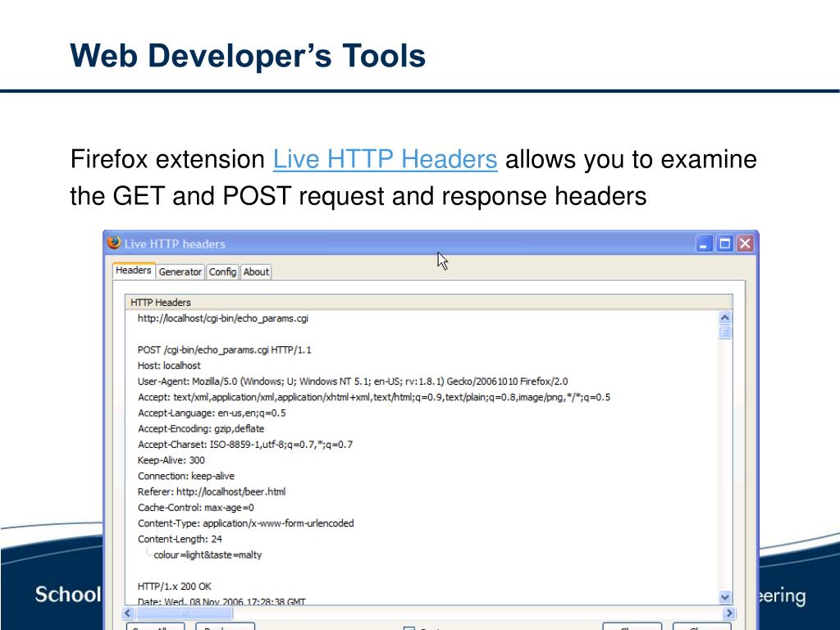Screen dimensions: 840x630
Task: Select the User-Agent header line
Action: pos(353,381)
